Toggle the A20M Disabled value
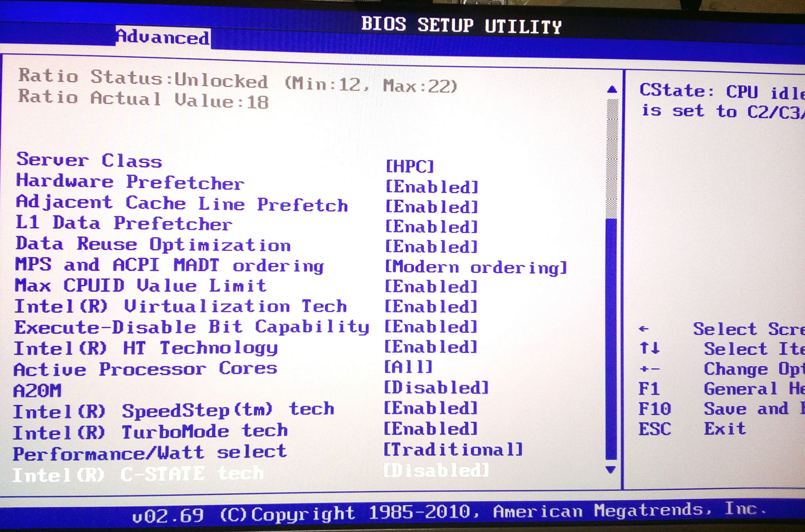This screenshot has height=532, width=805. tap(436, 387)
